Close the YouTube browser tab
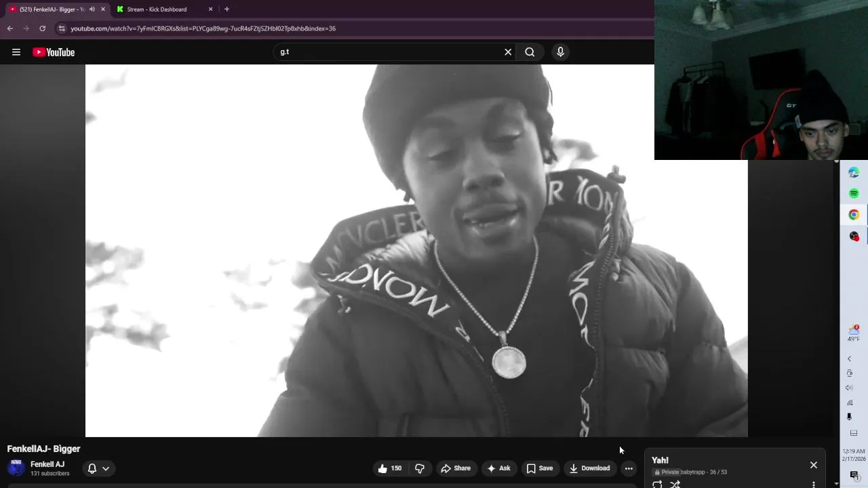Viewport: 868px width, 488px height. click(103, 9)
